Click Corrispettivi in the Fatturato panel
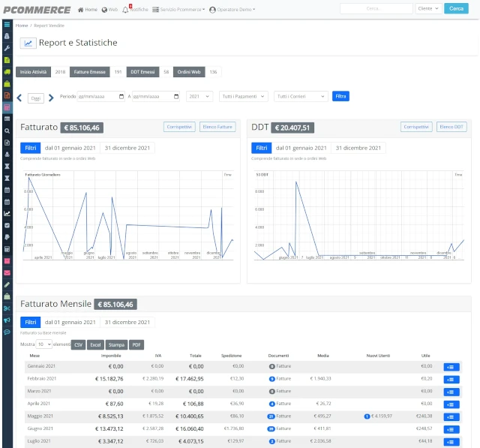Viewport: 480px width, 448px height. [x=179, y=127]
